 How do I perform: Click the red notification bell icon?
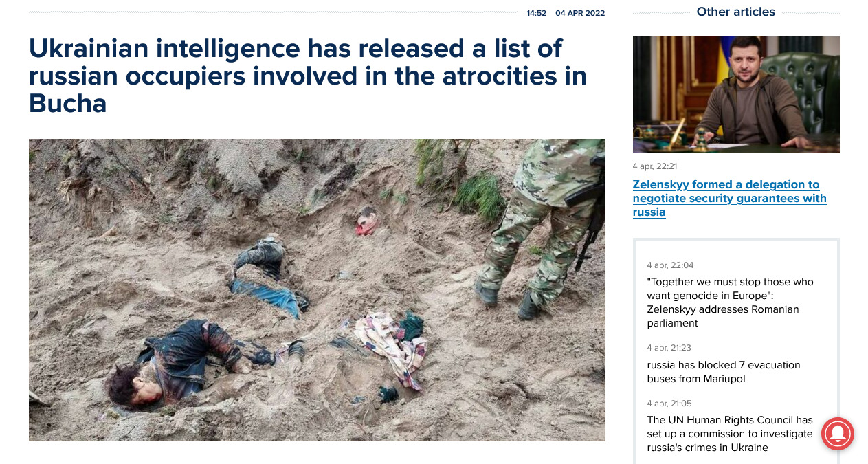(x=837, y=434)
